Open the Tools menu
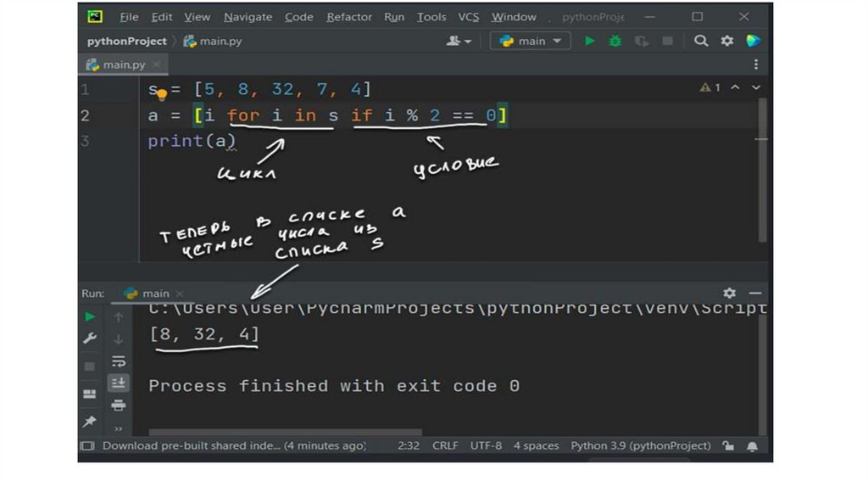 [431, 17]
